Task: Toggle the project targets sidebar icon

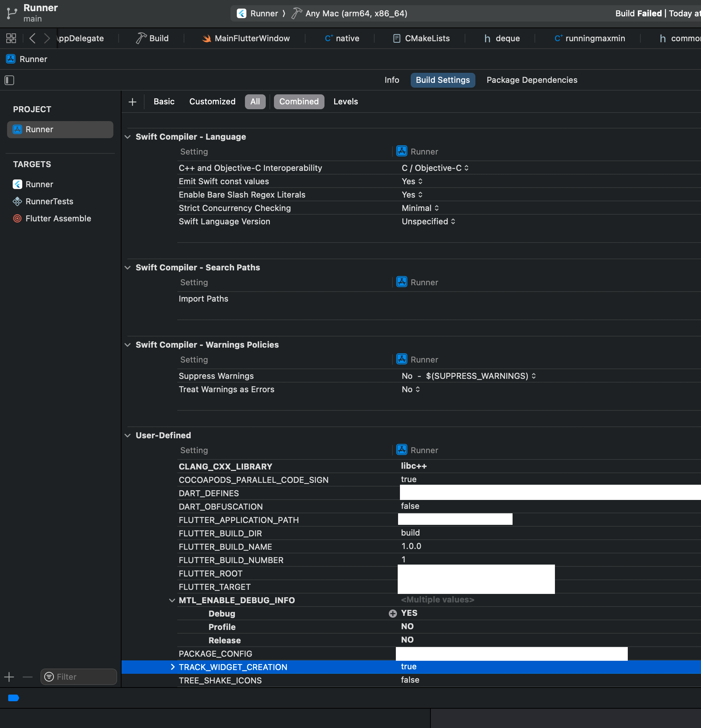Action: tap(9, 80)
